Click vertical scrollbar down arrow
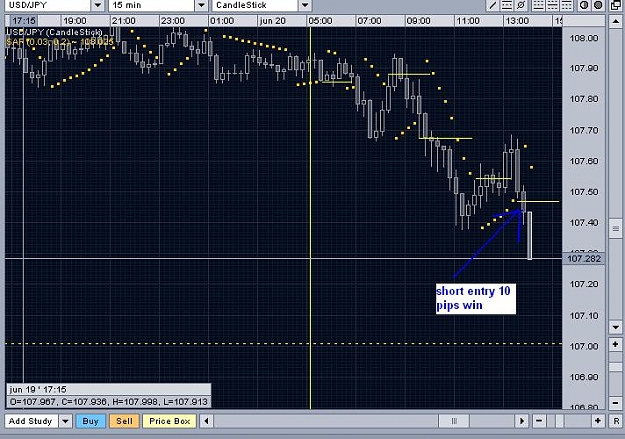This screenshot has width=625, height=439. pyautogui.click(x=615, y=327)
